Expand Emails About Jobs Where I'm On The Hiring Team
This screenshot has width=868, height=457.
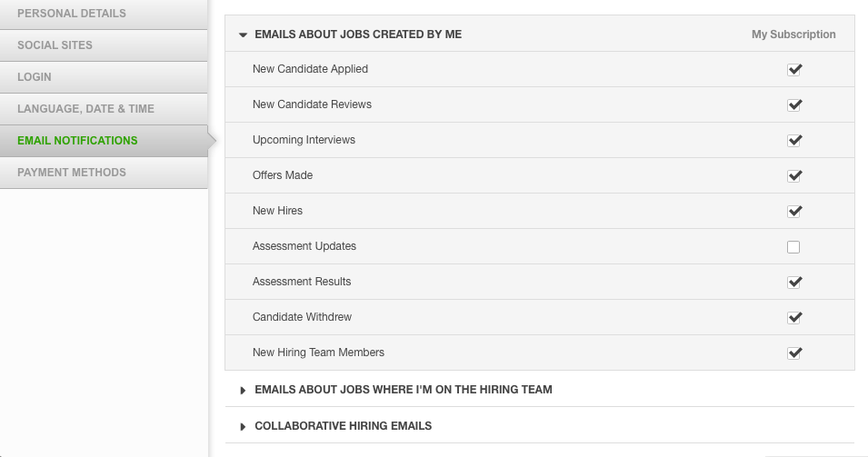click(x=396, y=390)
